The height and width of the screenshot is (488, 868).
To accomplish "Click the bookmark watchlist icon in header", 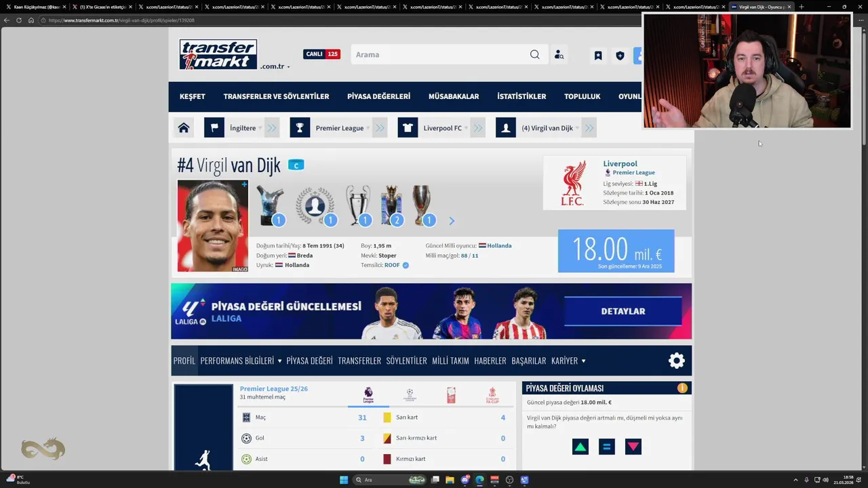I will 598,56.
